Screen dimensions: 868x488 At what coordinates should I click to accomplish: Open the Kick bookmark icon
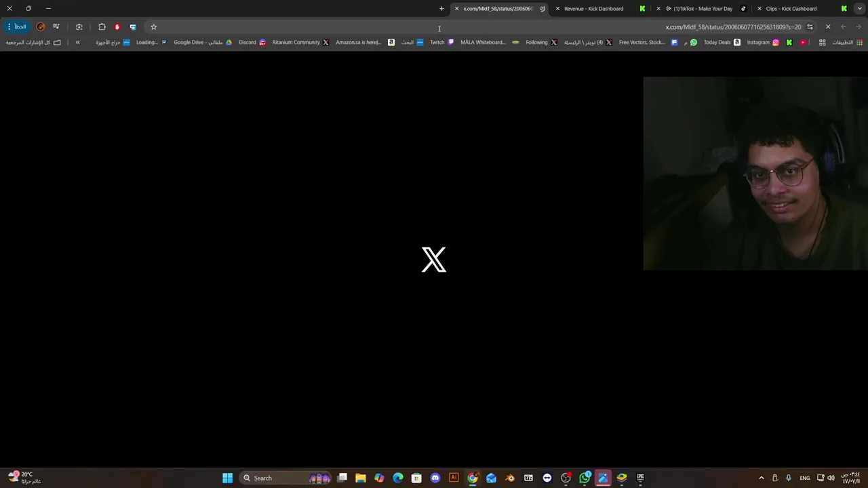point(789,42)
